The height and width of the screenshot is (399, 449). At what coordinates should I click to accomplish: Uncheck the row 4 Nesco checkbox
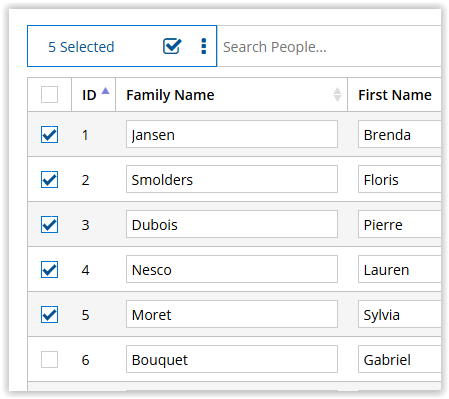(49, 269)
